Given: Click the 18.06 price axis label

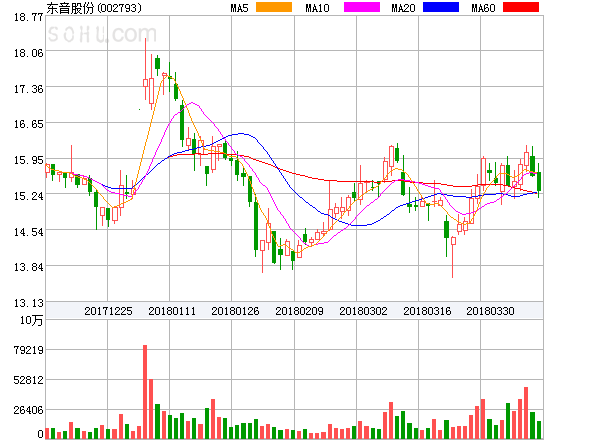Looking at the screenshot, I should click(29, 53).
